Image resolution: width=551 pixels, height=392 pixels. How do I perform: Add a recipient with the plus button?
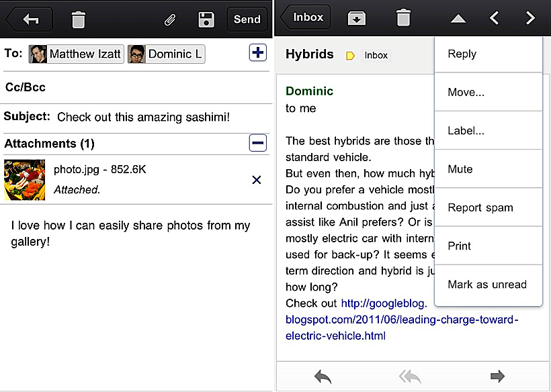pos(257,53)
